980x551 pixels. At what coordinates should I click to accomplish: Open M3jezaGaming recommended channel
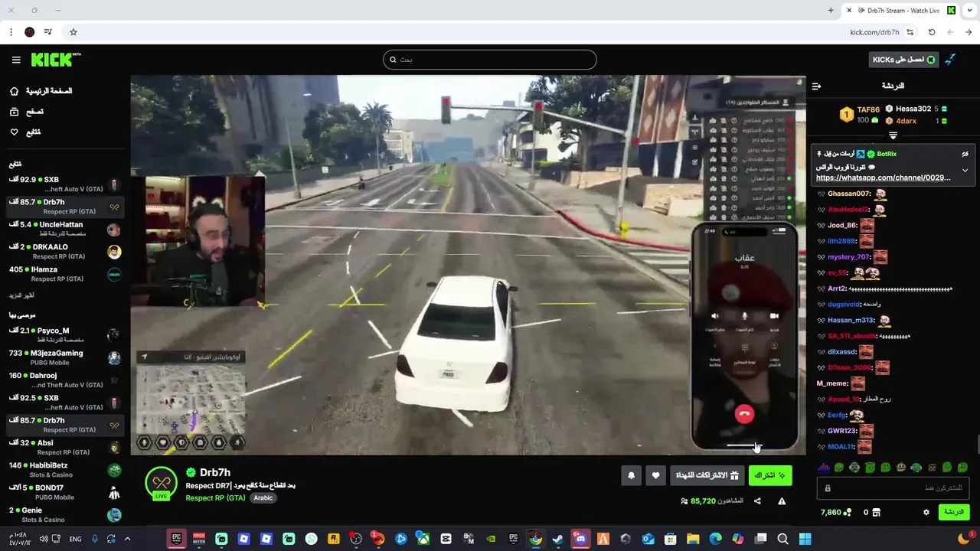point(64,357)
